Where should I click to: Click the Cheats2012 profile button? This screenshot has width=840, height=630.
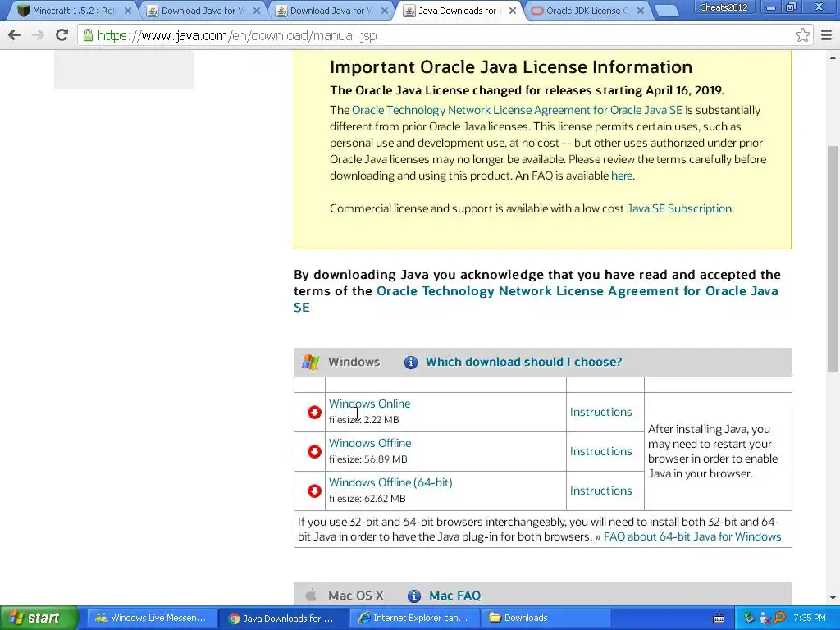click(724, 7)
